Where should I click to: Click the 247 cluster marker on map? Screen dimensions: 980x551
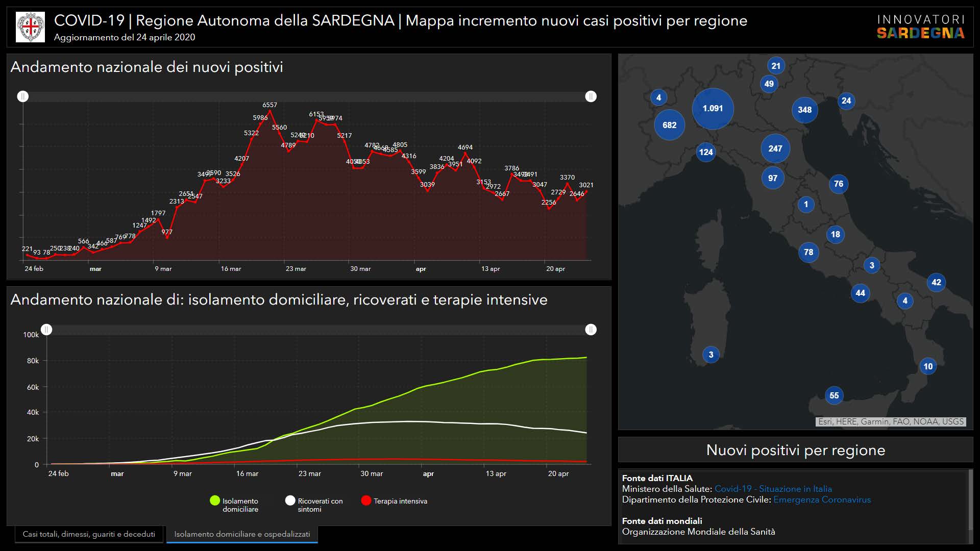tap(775, 148)
